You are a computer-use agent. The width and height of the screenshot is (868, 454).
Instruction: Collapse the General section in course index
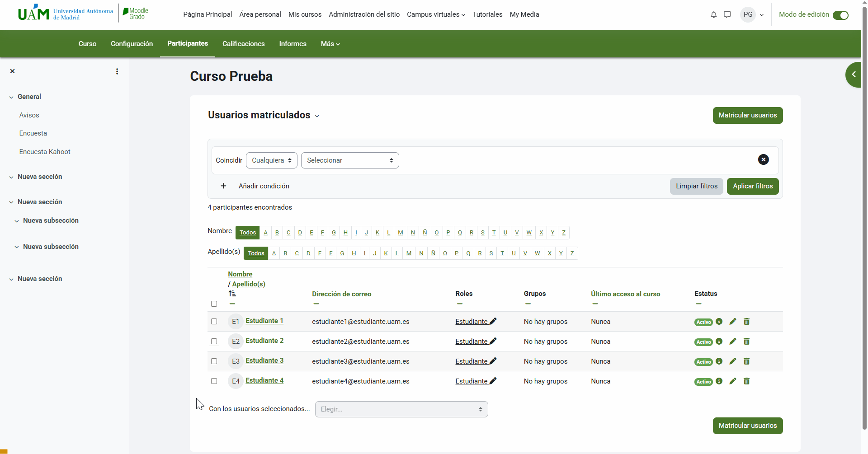coord(11,97)
